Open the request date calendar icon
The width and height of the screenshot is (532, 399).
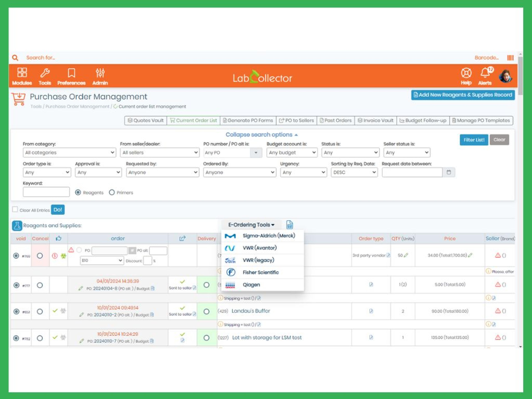[449, 172]
